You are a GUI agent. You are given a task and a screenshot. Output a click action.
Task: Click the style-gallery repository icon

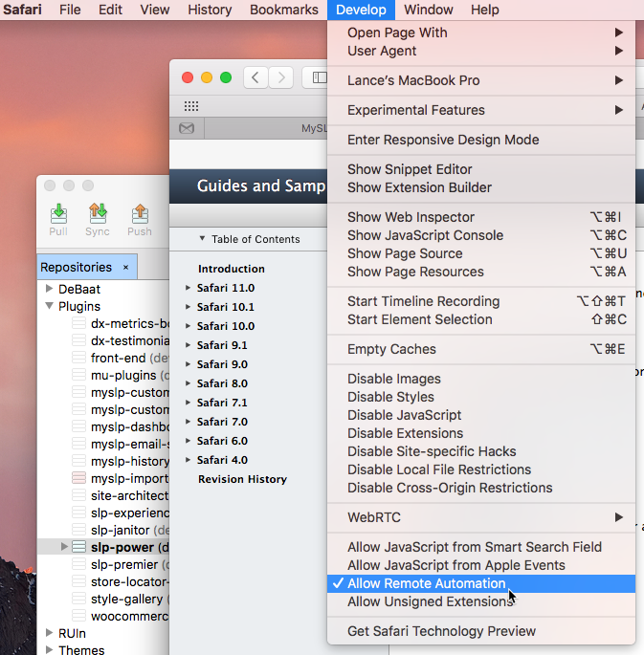pos(79,599)
